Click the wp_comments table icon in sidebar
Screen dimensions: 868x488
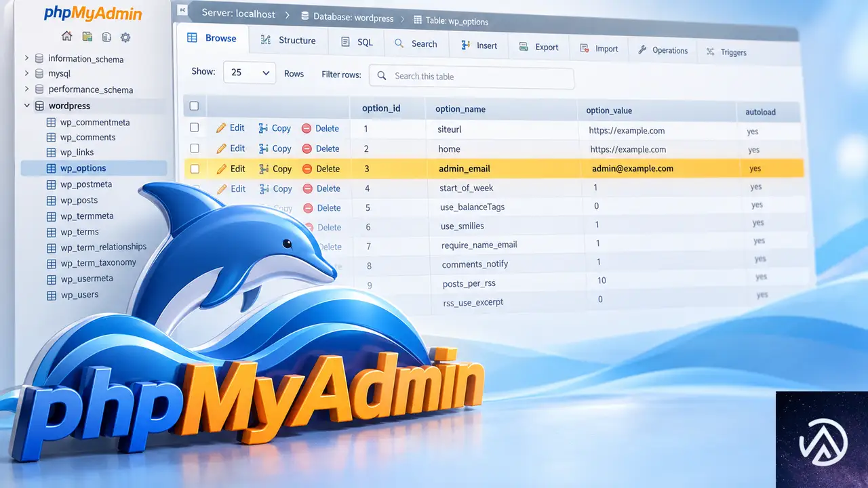click(50, 138)
